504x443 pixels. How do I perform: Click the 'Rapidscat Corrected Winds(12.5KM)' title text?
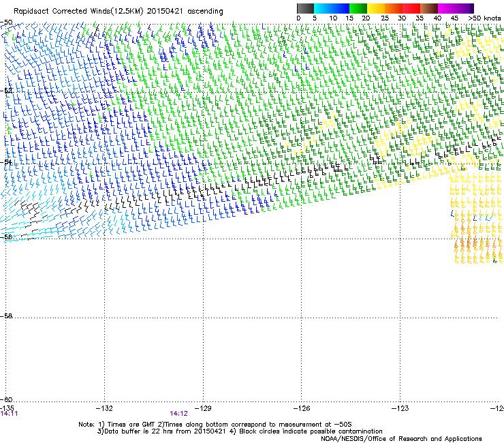(78, 12)
